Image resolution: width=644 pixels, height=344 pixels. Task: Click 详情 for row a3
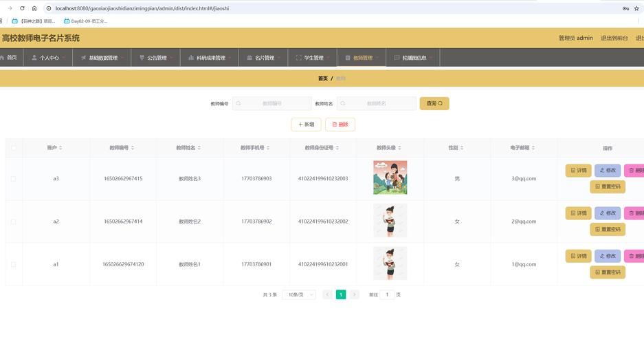click(x=578, y=170)
